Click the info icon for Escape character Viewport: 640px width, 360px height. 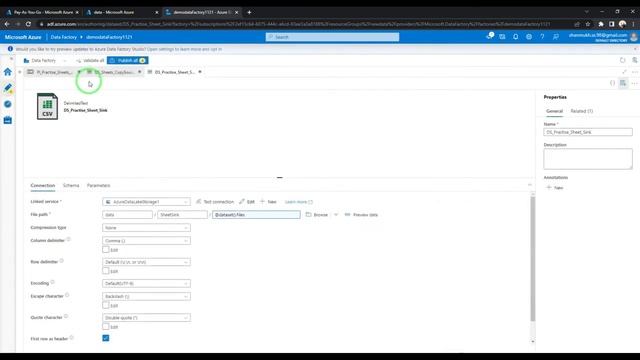tap(67, 295)
